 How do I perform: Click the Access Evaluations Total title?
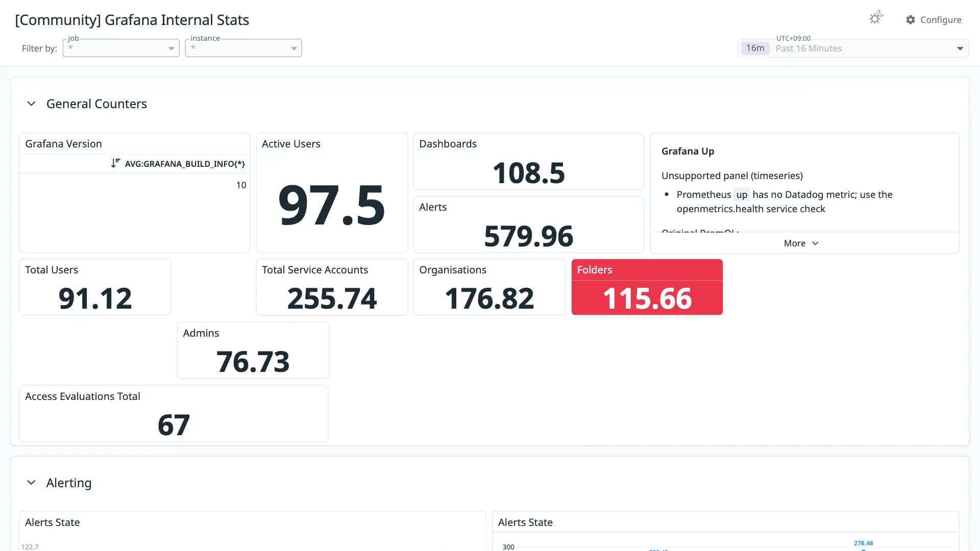82,396
